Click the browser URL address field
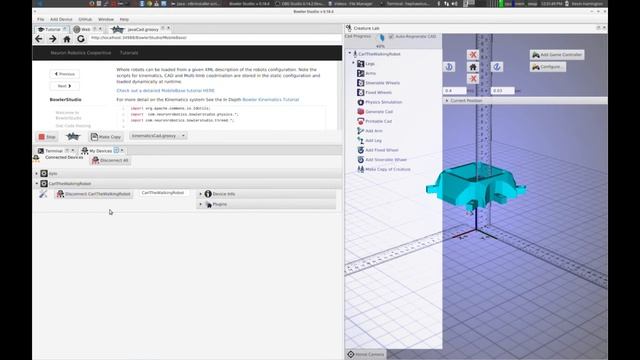640x360 pixels. (x=215, y=38)
